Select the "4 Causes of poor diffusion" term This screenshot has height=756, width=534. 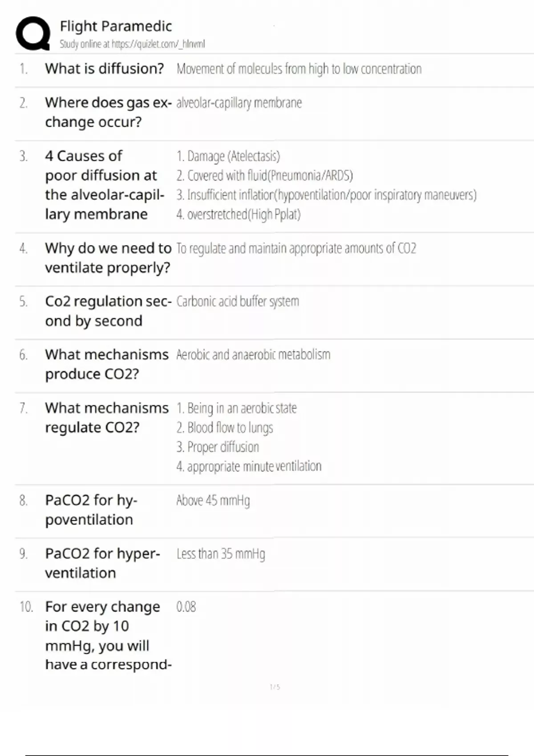(x=105, y=185)
